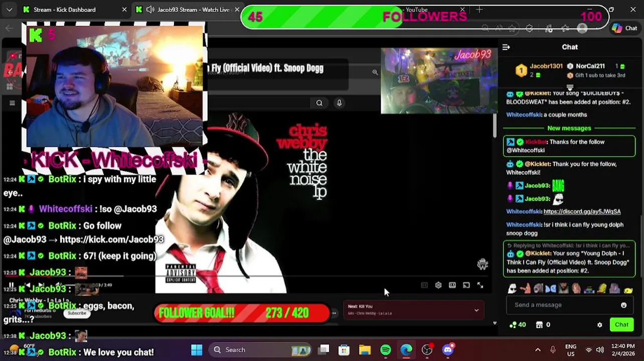Insert the blue BE emote into chat

[551, 289]
